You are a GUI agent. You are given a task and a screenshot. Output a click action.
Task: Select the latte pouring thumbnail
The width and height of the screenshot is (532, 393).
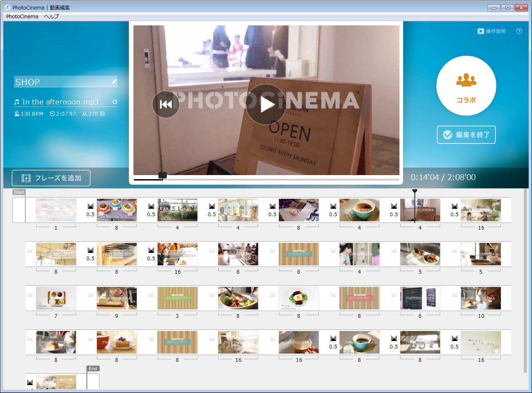point(299,342)
